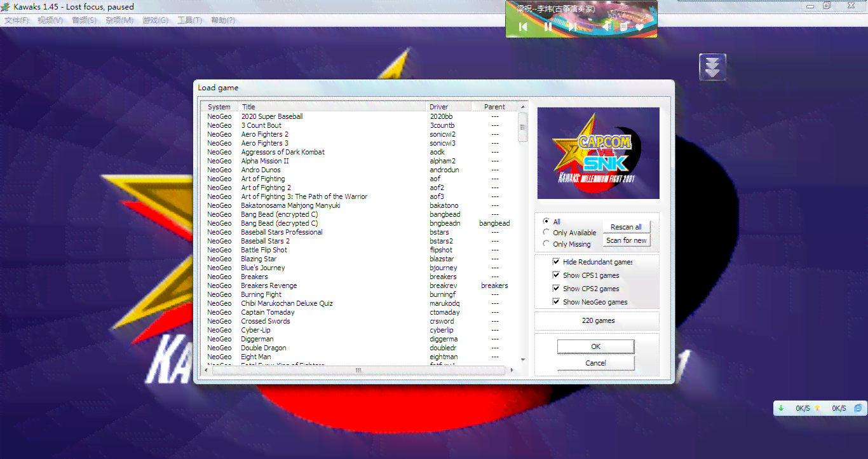This screenshot has width=868, height=459.
Task: Open the 帮助(?) menu
Action: tap(223, 20)
